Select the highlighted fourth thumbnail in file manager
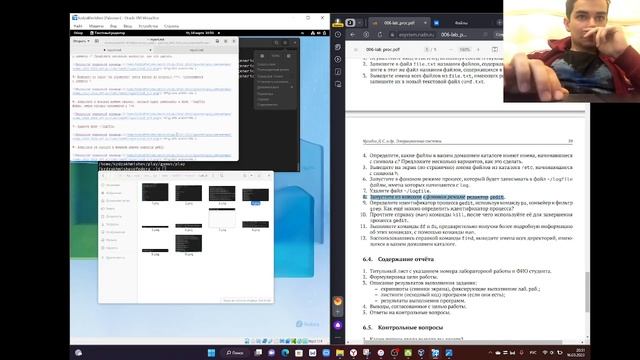The image size is (640, 360). coord(256,195)
